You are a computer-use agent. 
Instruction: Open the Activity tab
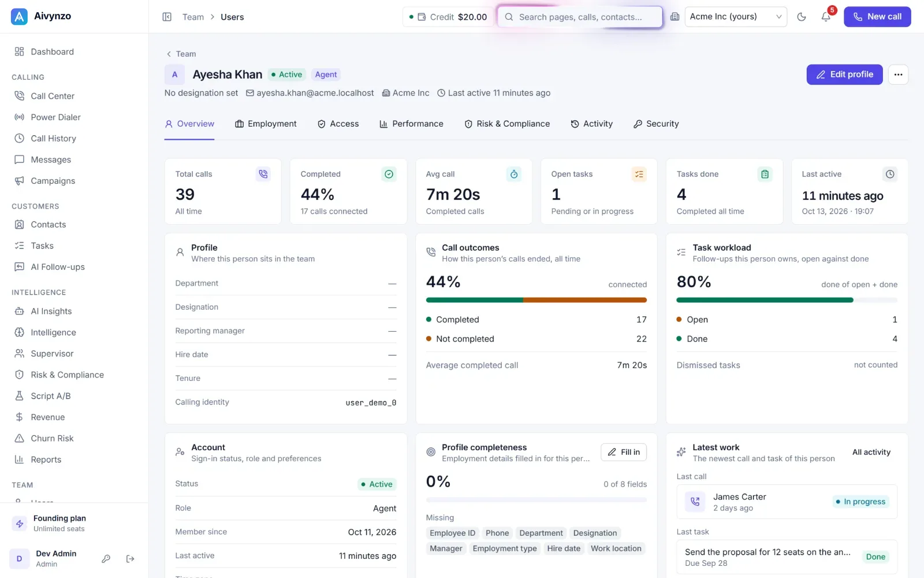pyautogui.click(x=591, y=124)
